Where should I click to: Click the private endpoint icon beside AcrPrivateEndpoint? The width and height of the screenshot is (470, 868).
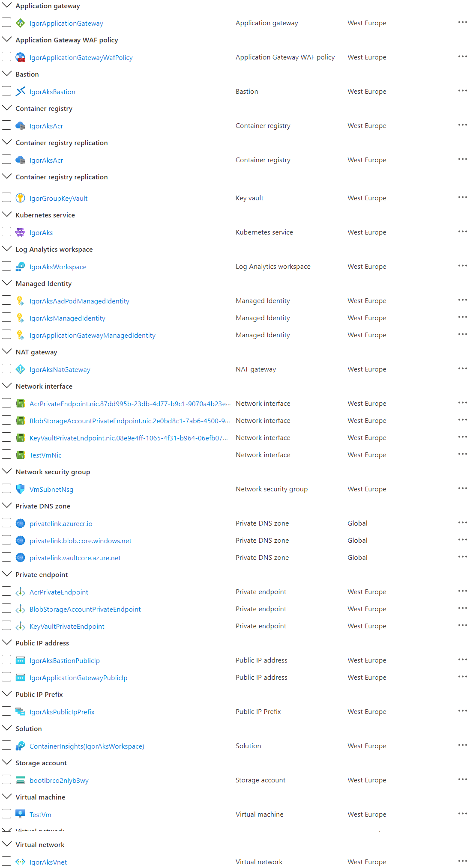pos(20,592)
